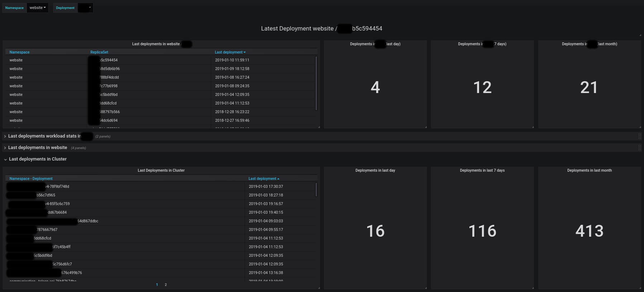Click the stat value 12

pyautogui.click(x=482, y=87)
